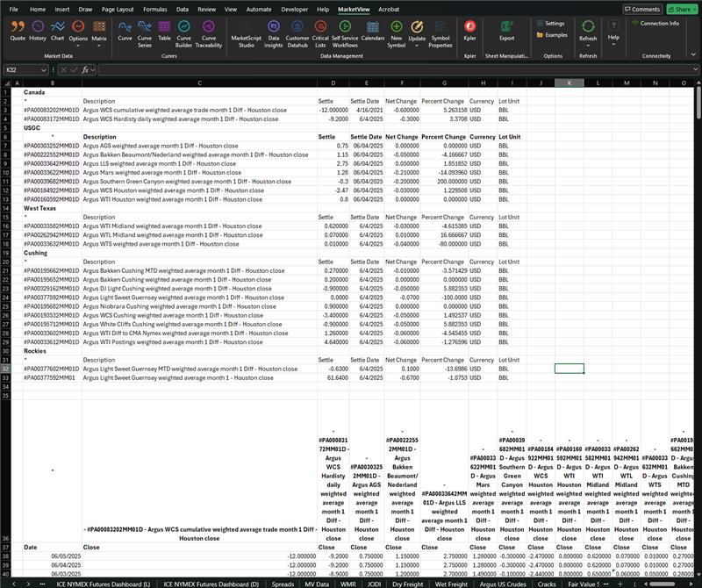Viewport: 702px width, 588px height.
Task: Open the Examples folder
Action: tap(552, 35)
